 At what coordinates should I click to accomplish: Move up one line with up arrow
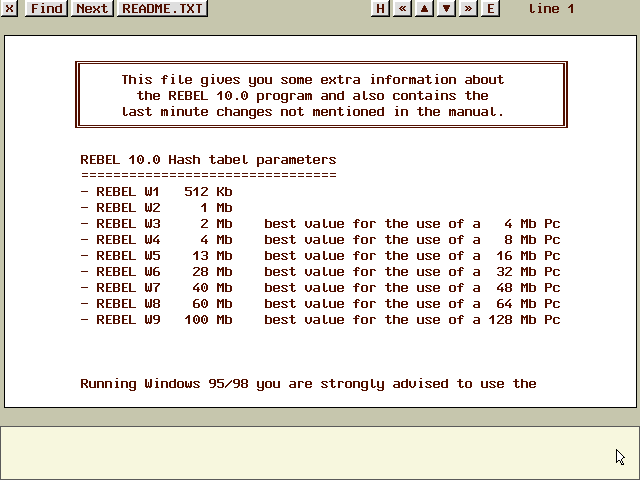(x=424, y=8)
